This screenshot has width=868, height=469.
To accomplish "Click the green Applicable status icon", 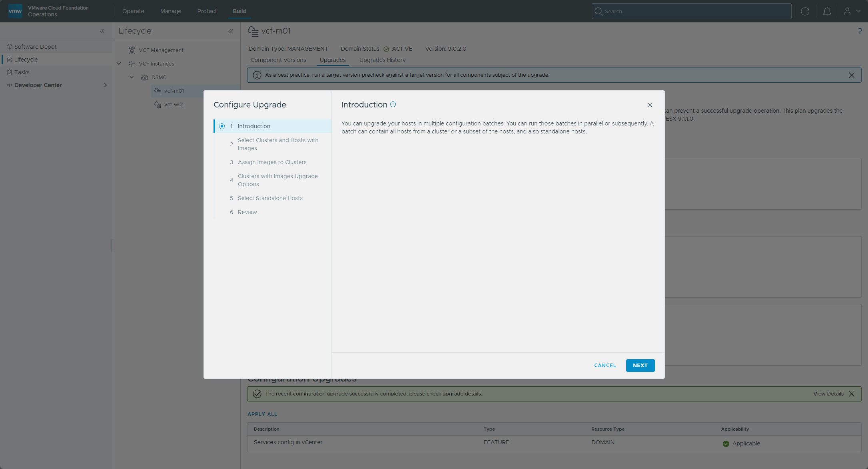I will click(726, 443).
